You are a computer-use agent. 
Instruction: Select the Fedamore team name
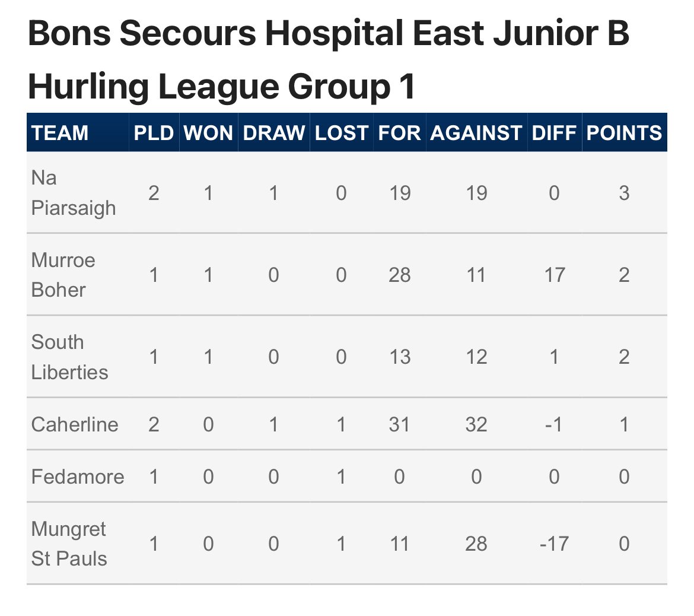click(78, 477)
